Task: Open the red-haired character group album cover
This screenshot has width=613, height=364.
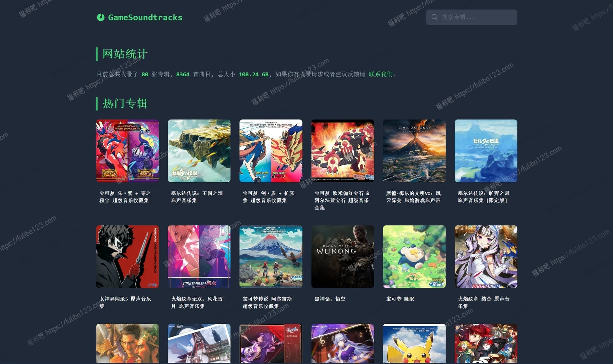Action: [x=486, y=344]
